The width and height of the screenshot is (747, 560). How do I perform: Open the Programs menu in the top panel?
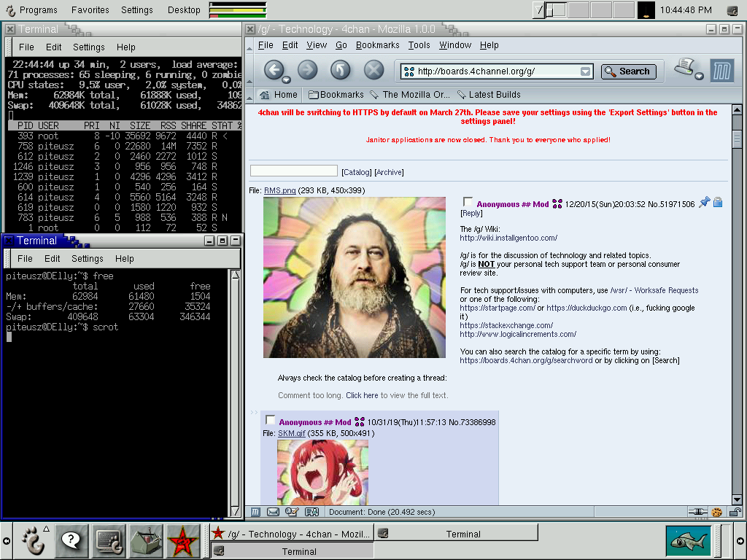pyautogui.click(x=38, y=10)
